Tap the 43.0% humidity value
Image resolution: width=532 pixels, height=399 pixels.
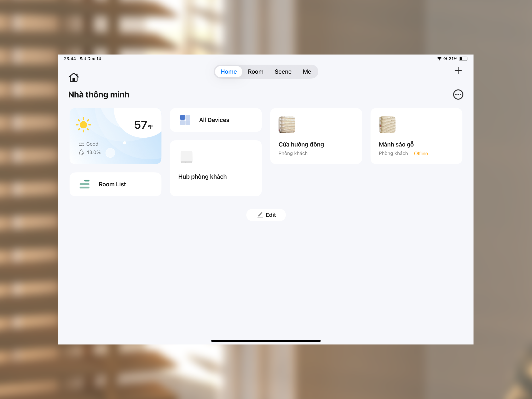tap(93, 152)
